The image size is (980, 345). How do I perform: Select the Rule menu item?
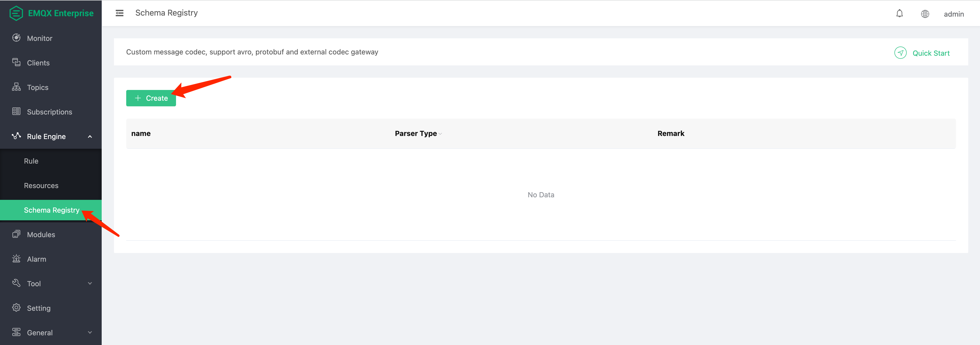coord(31,160)
